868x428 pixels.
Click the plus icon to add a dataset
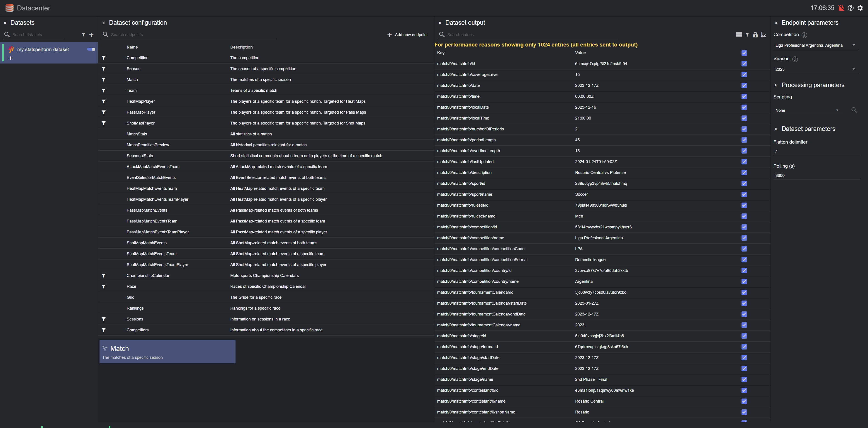(x=91, y=35)
